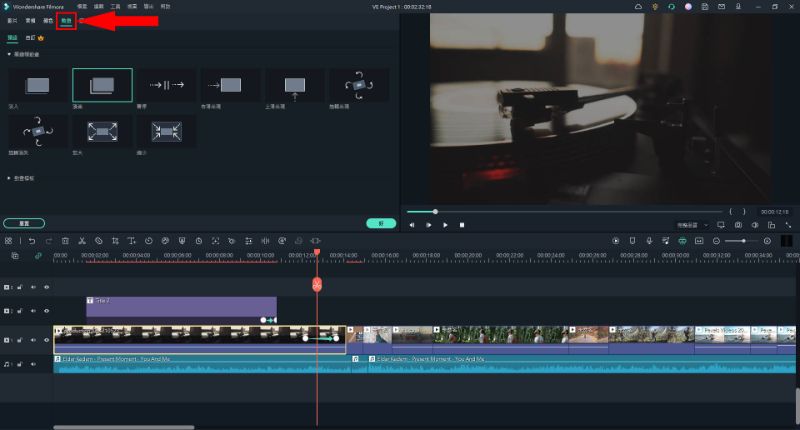The image size is (800, 430).
Task: Zoom out the timeline with the minus icon
Action: click(x=716, y=241)
